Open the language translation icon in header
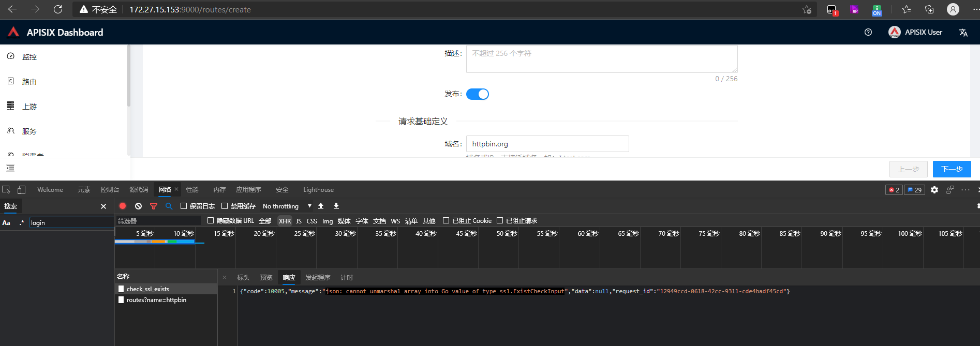The width and height of the screenshot is (980, 346). pyautogui.click(x=963, y=33)
